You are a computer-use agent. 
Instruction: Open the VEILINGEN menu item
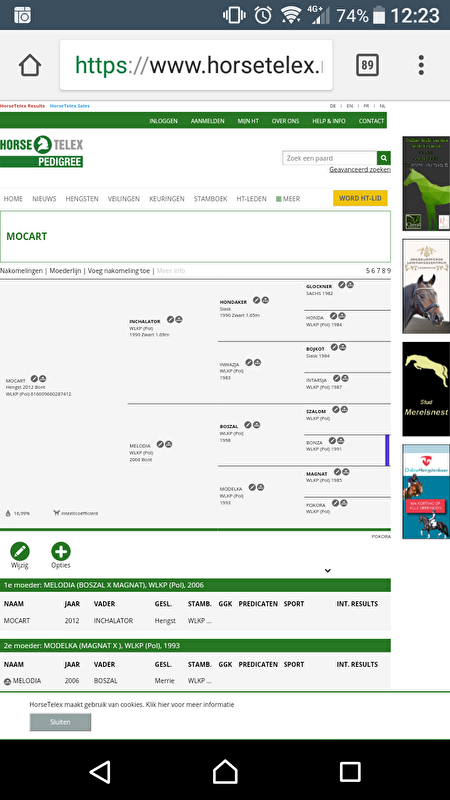tap(123, 199)
